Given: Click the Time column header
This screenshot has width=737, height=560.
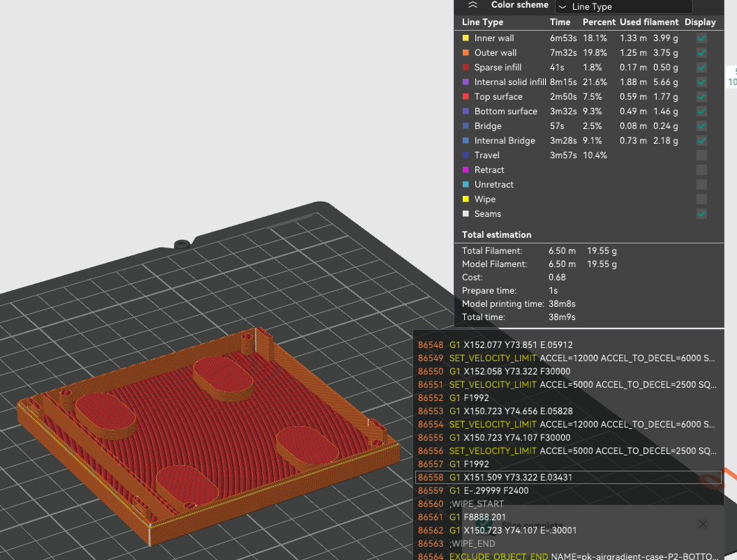Looking at the screenshot, I should point(560,22).
